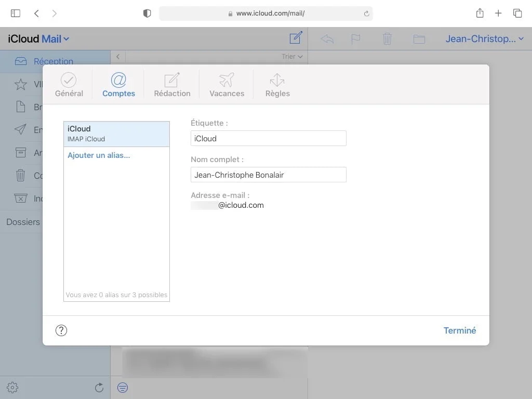The height and width of the screenshot is (399, 532).
Task: Switch to the Général settings tab
Action: pos(69,84)
